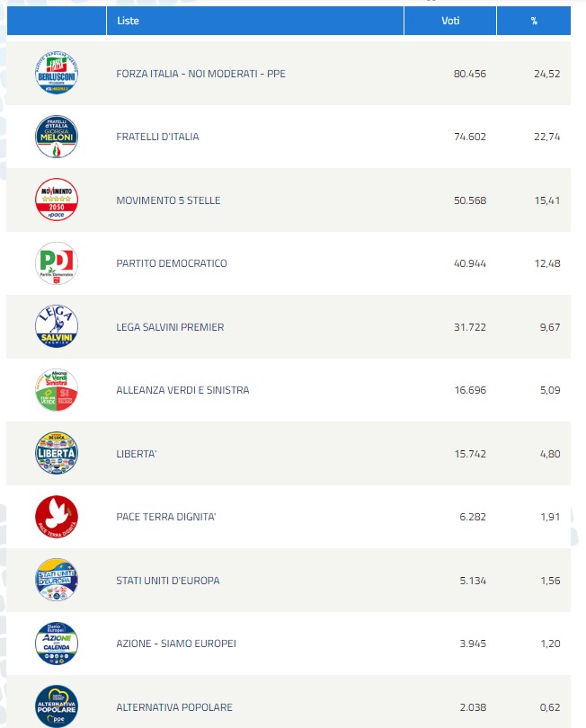Click the Partito Democratico list name
The width and height of the screenshot is (586, 728).
click(171, 263)
